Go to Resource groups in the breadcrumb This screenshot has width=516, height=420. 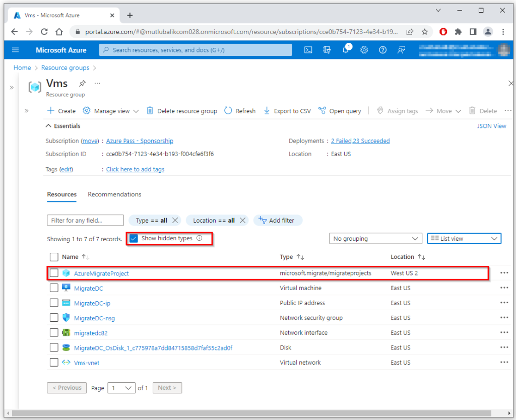(x=65, y=68)
